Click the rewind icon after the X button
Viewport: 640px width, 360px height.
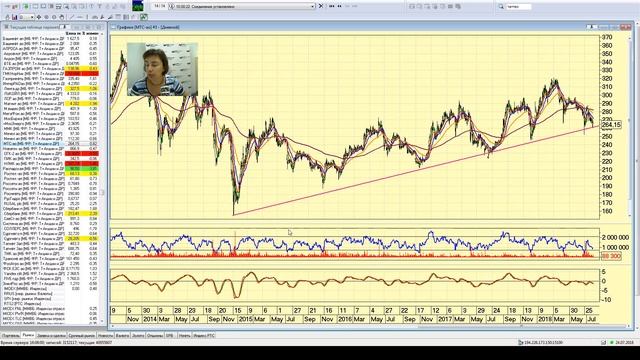point(331,6)
